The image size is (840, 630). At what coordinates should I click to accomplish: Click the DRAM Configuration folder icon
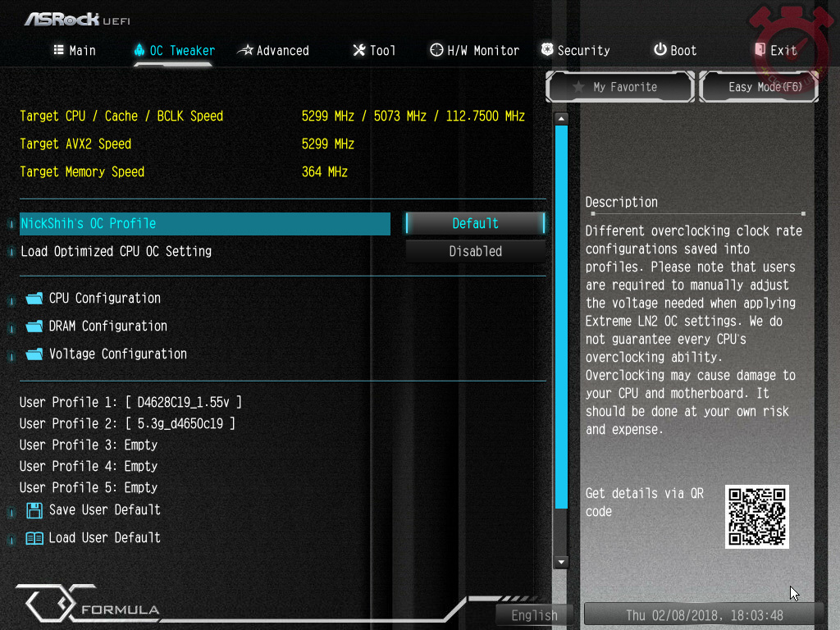click(34, 326)
